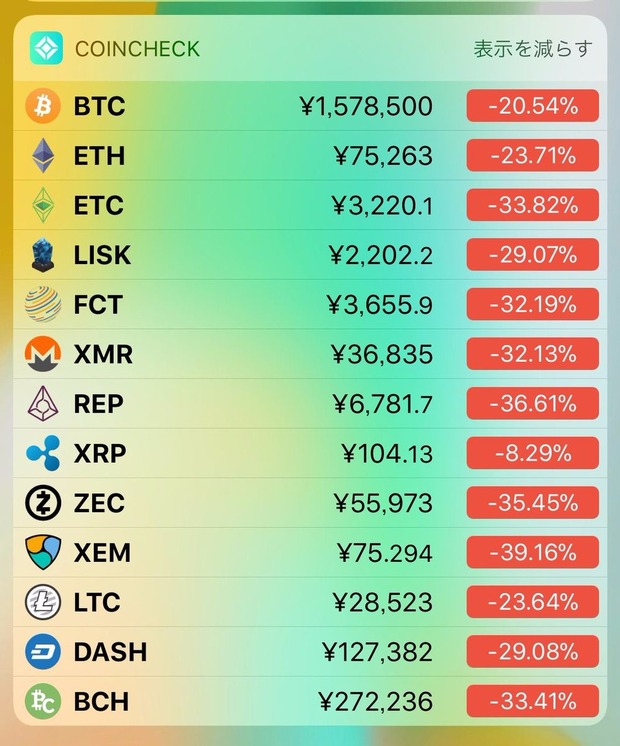Tap the Ethereum ETH diamond icon
This screenshot has width=620, height=746.
pyautogui.click(x=43, y=156)
